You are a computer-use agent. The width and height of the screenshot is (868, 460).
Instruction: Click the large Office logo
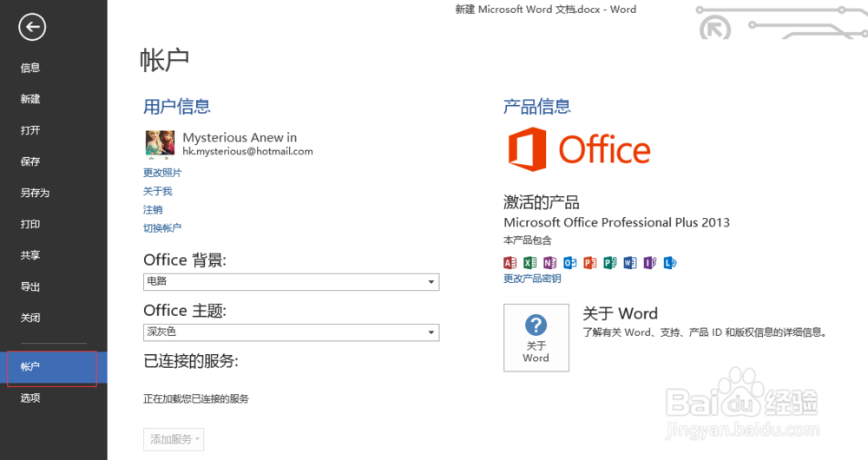pyautogui.click(x=579, y=149)
